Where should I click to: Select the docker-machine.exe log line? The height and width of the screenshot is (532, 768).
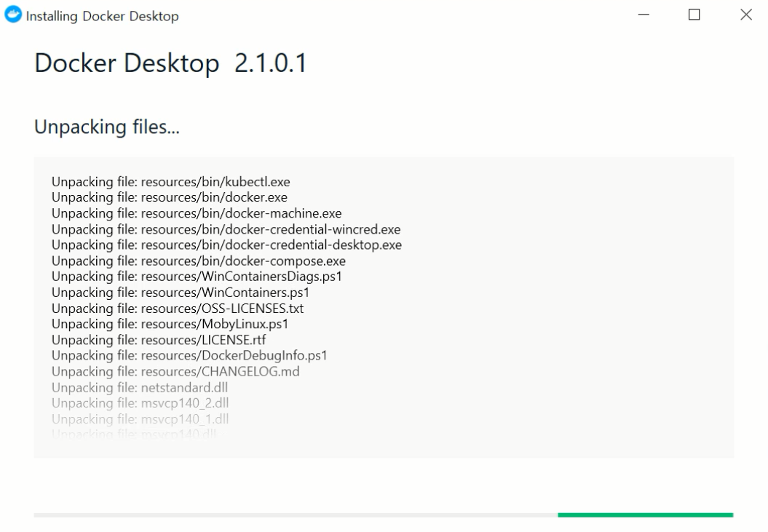click(197, 213)
